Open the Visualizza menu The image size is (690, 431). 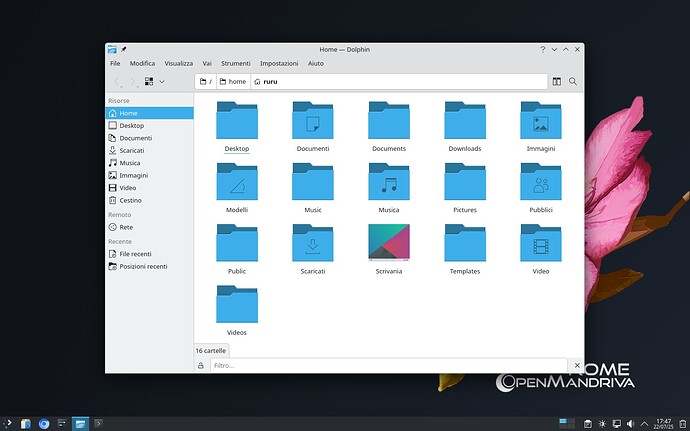click(178, 63)
